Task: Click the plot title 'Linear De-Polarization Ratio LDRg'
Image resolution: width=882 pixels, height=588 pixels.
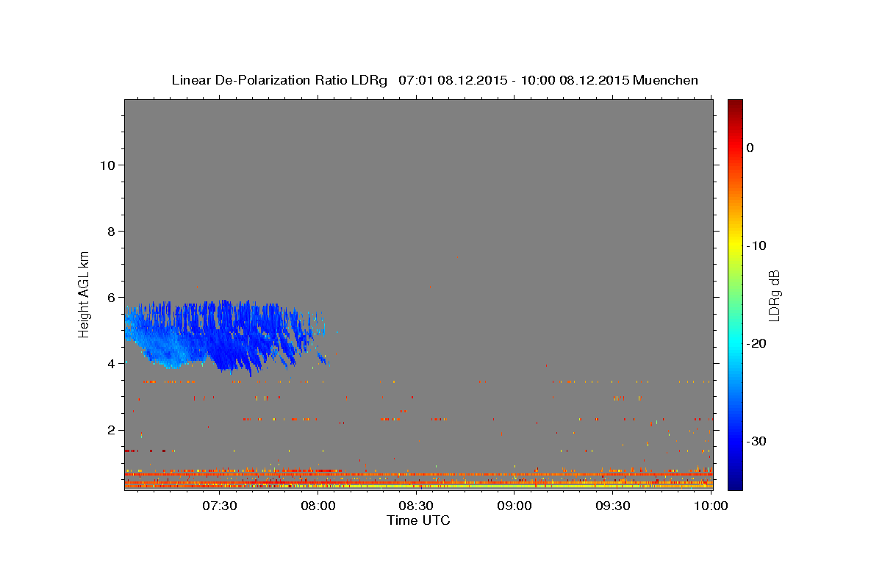Action: coord(279,80)
